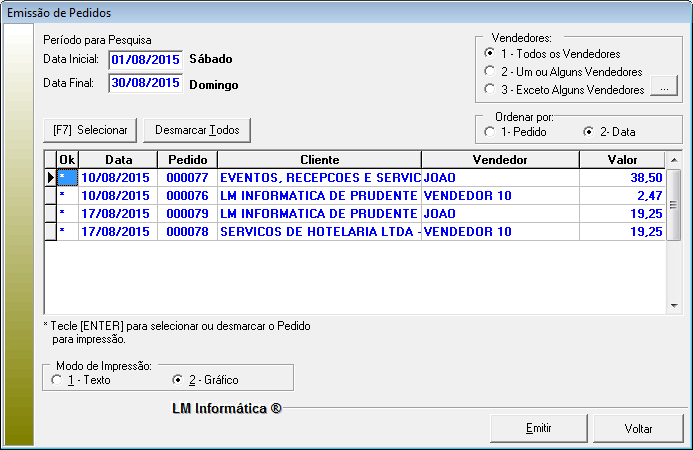Click the Data Inicial date field
The image size is (693, 450).
pos(145,59)
